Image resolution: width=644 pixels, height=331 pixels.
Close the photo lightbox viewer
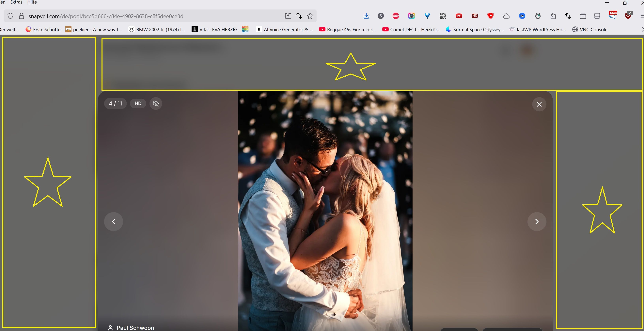(539, 104)
